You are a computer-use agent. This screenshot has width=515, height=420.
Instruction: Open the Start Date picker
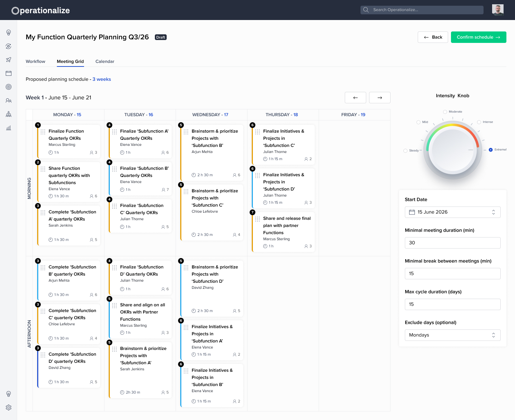tap(453, 212)
